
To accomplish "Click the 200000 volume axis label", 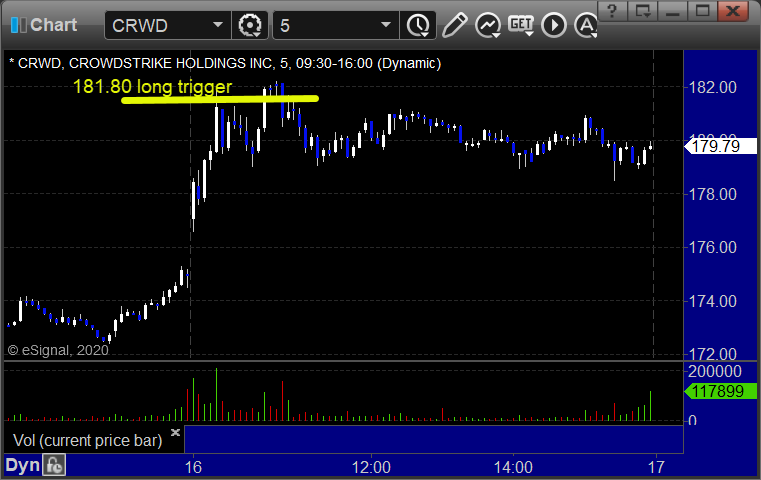I will pyautogui.click(x=715, y=372).
